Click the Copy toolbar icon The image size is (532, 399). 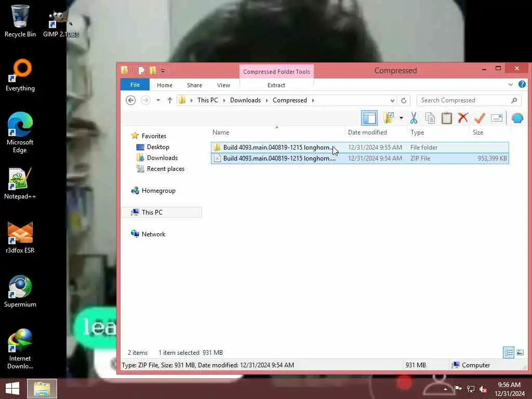[x=430, y=118]
